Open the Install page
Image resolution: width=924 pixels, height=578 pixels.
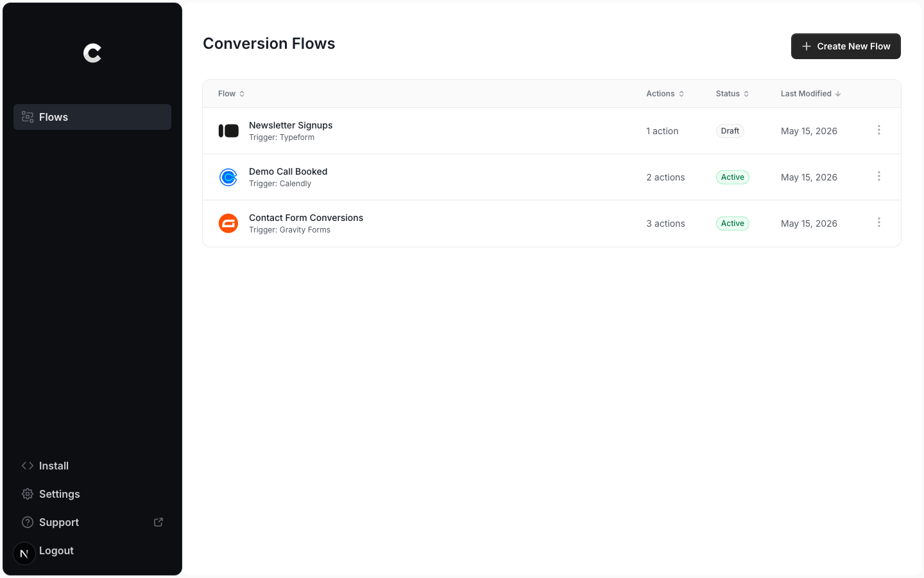(92, 466)
